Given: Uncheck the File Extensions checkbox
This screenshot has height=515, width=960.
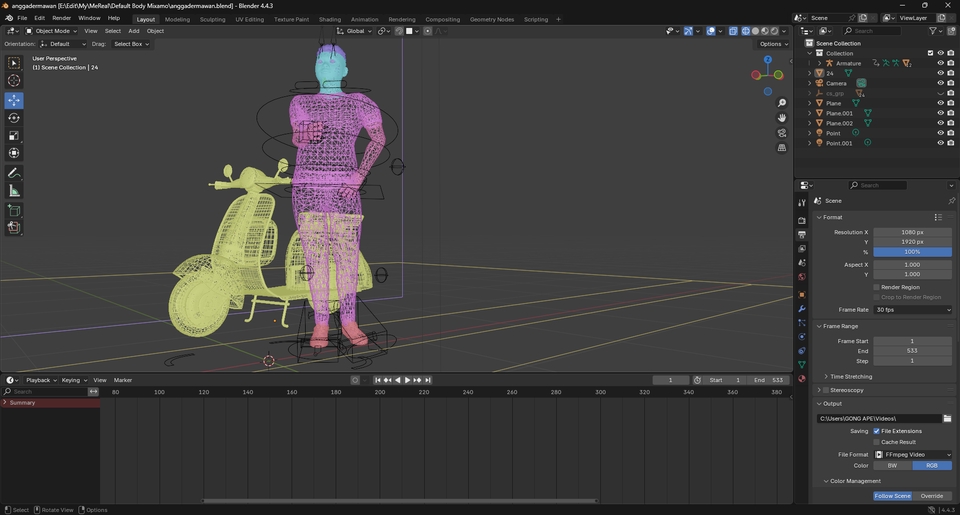Looking at the screenshot, I should point(877,431).
